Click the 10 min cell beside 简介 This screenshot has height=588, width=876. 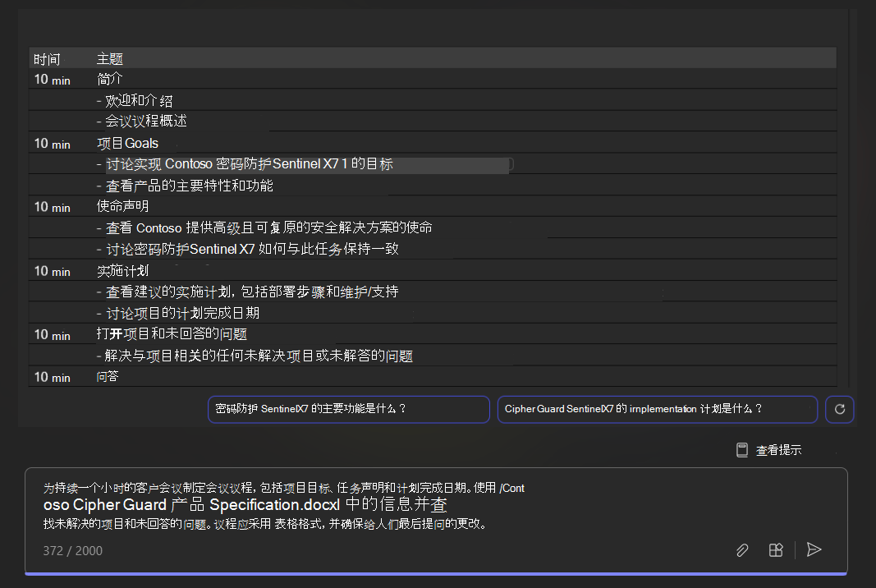[x=52, y=80]
